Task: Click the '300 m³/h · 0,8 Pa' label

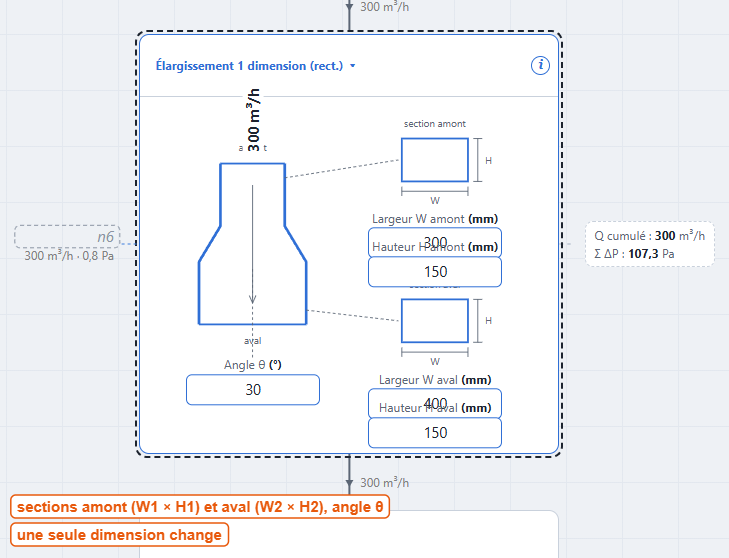Action: coord(69,256)
